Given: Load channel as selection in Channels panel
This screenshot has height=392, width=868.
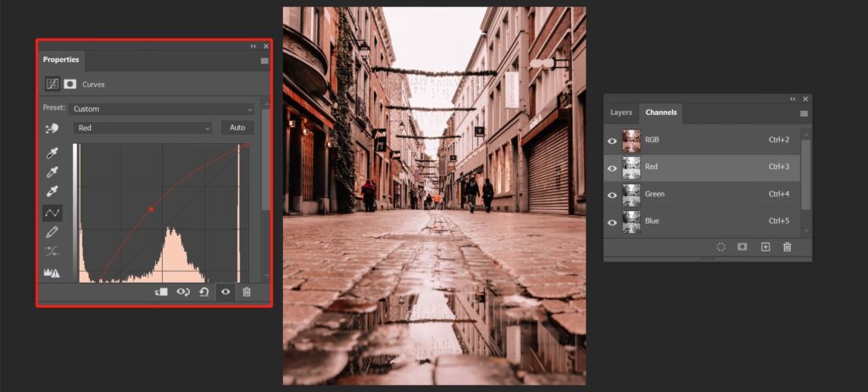Looking at the screenshot, I should (x=721, y=247).
